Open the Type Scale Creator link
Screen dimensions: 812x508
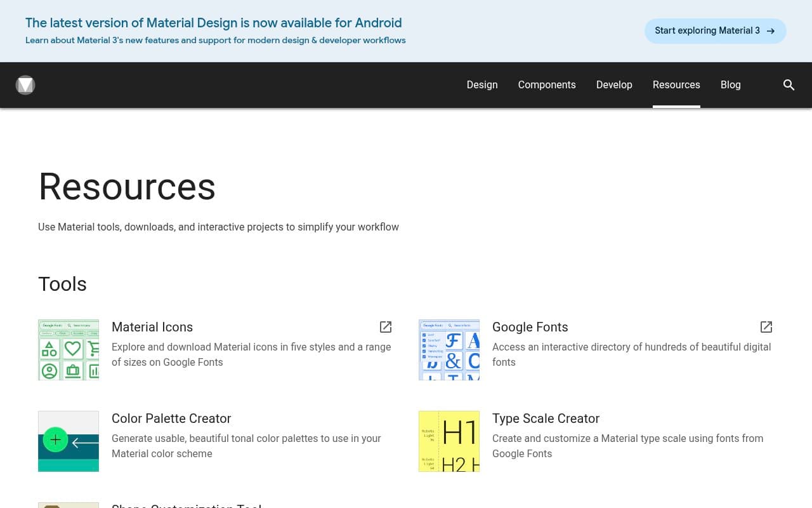point(546,418)
